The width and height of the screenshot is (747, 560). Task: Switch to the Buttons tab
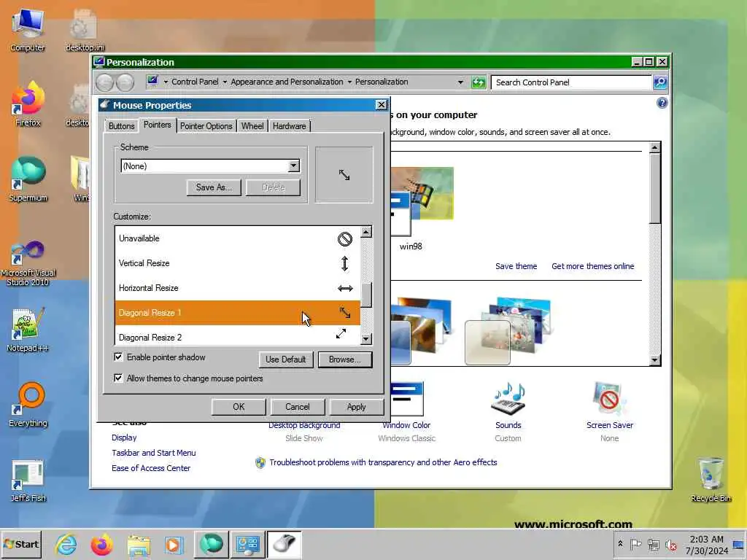(x=122, y=126)
